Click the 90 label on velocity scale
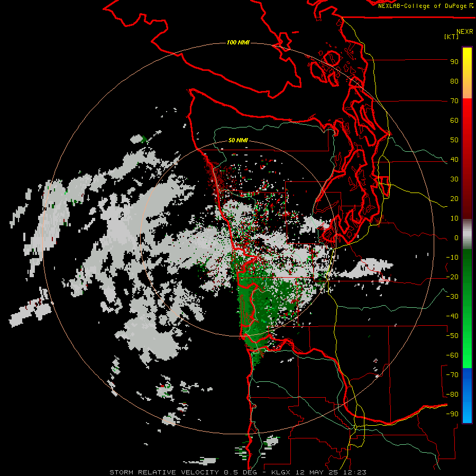476x476 pixels. pos(454,62)
